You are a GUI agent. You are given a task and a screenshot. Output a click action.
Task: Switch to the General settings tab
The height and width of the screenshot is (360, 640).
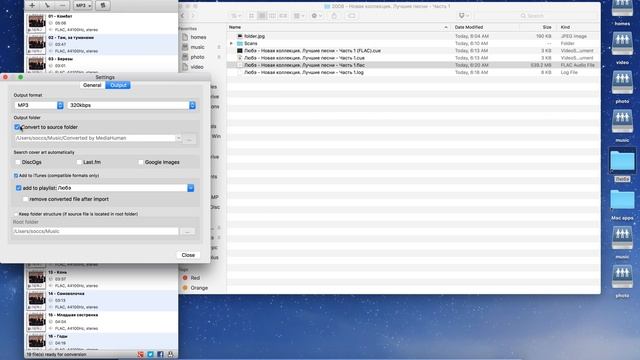(x=92, y=85)
